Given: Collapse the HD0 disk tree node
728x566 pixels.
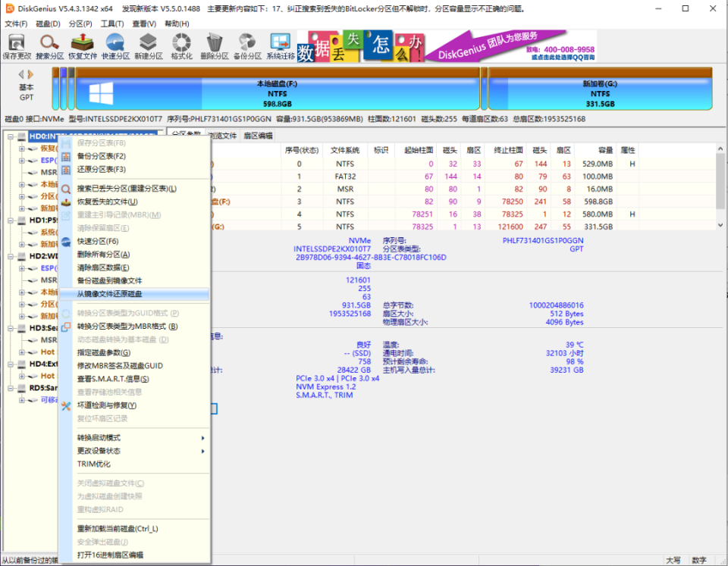Looking at the screenshot, I should coord(10,136).
